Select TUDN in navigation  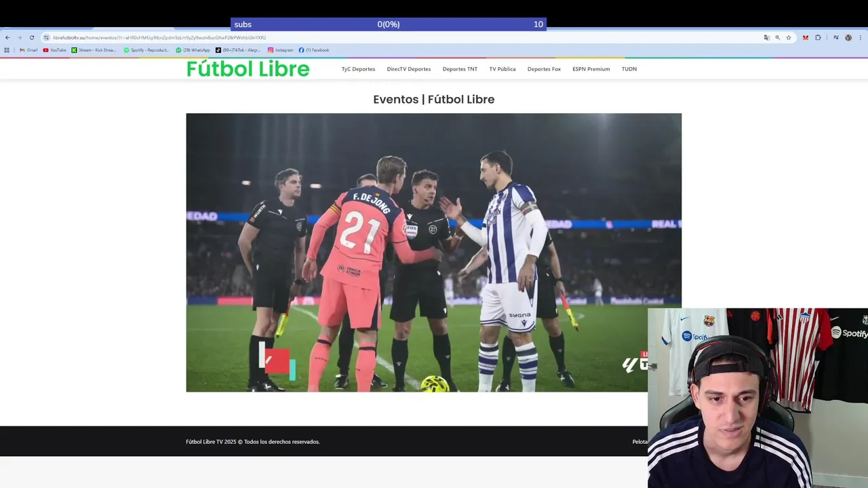coord(629,69)
